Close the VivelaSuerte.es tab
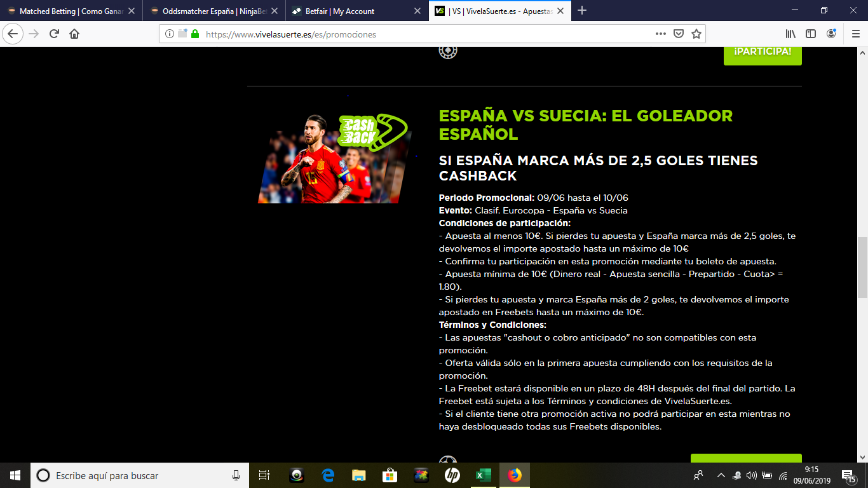Viewport: 868px width, 488px height. (x=561, y=11)
